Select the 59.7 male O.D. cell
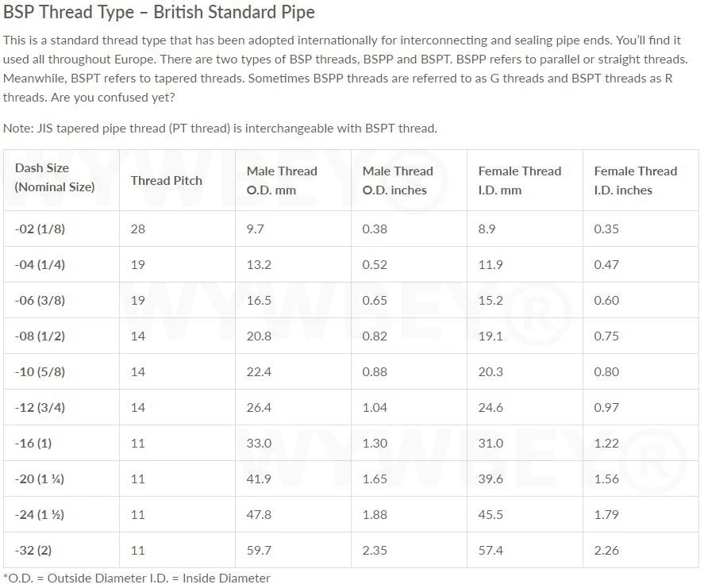Screen dimensions: 704x588 tap(259, 550)
